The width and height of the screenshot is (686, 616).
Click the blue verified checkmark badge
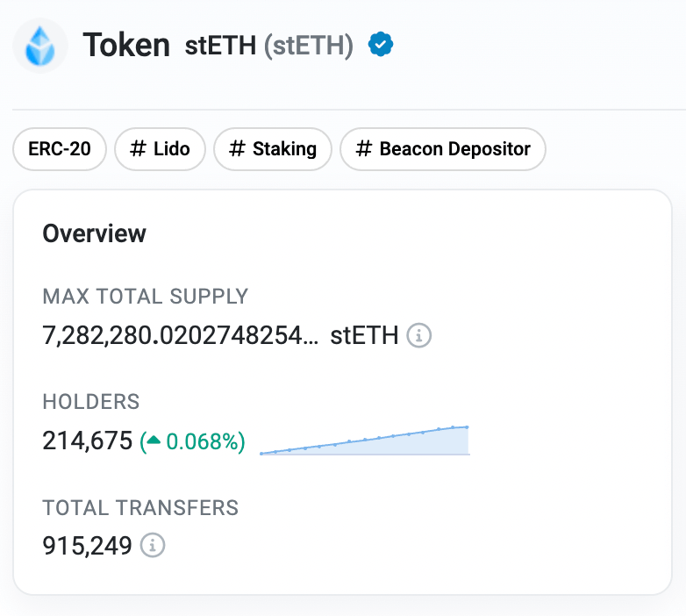[381, 44]
